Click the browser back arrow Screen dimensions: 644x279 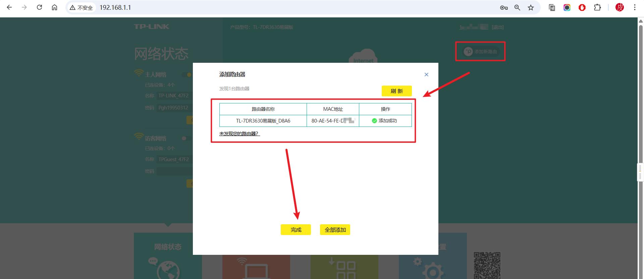[9, 7]
